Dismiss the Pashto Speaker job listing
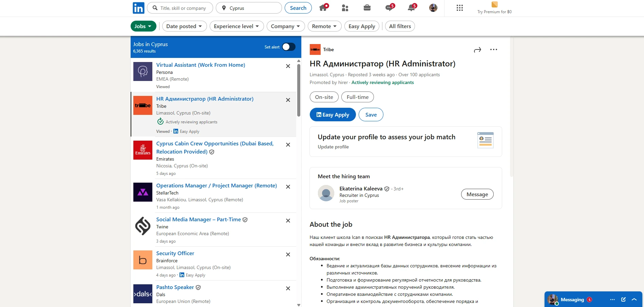This screenshot has width=644, height=307. coord(288,288)
